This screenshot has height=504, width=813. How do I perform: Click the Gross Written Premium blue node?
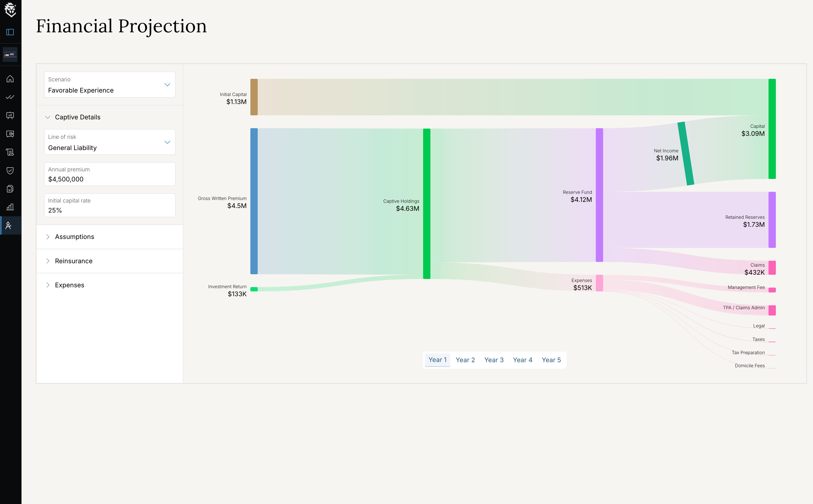click(x=254, y=201)
